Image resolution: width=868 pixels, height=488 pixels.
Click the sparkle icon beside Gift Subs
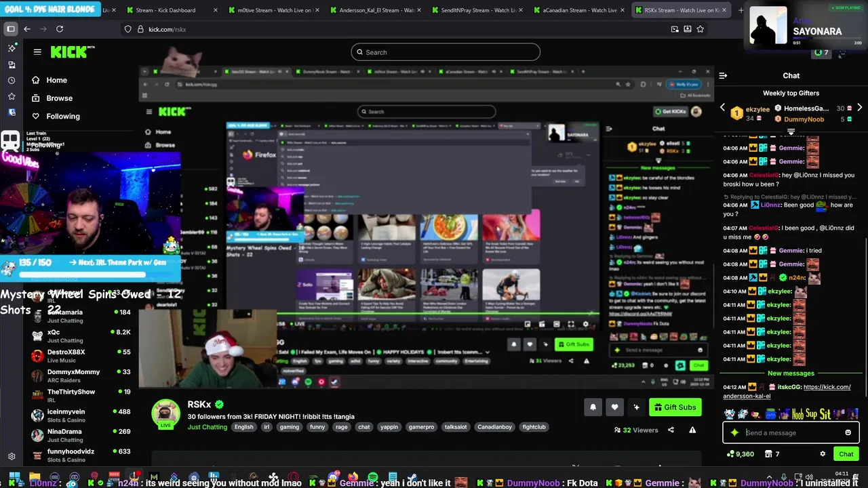pos(636,407)
